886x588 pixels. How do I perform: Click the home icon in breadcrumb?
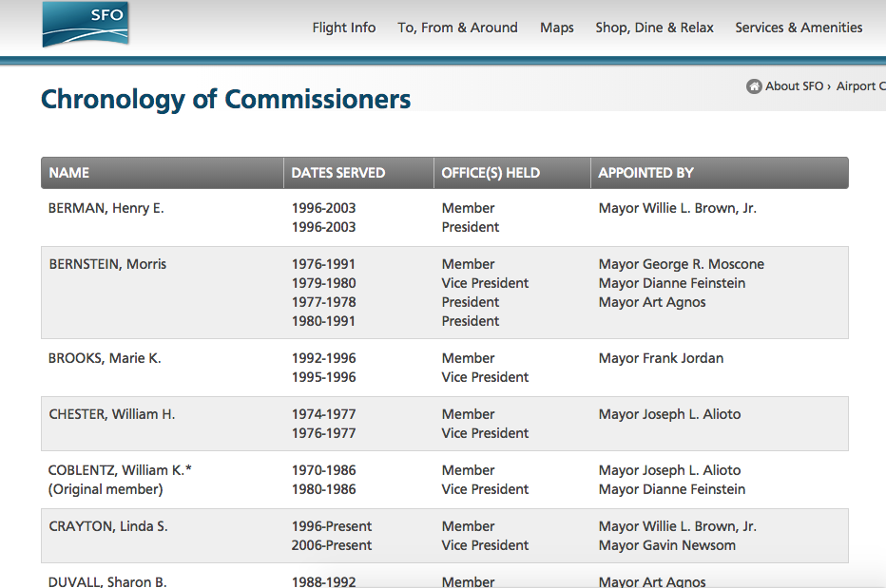click(x=754, y=86)
